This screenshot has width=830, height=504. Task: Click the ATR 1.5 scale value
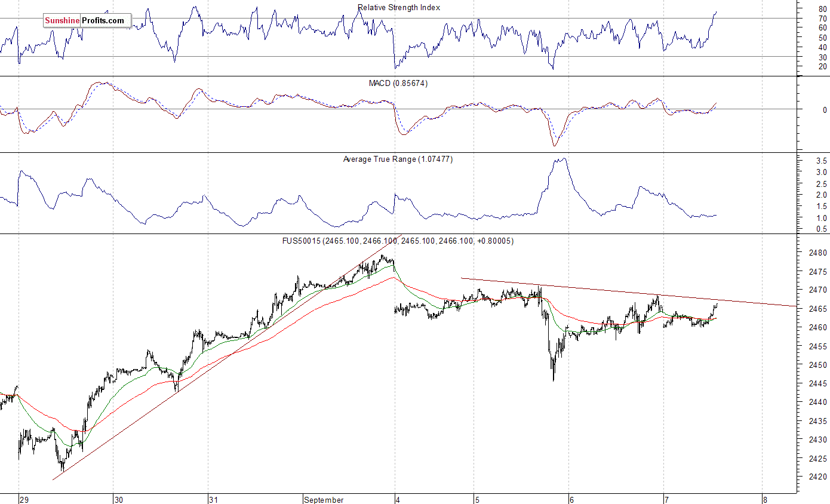coord(821,207)
